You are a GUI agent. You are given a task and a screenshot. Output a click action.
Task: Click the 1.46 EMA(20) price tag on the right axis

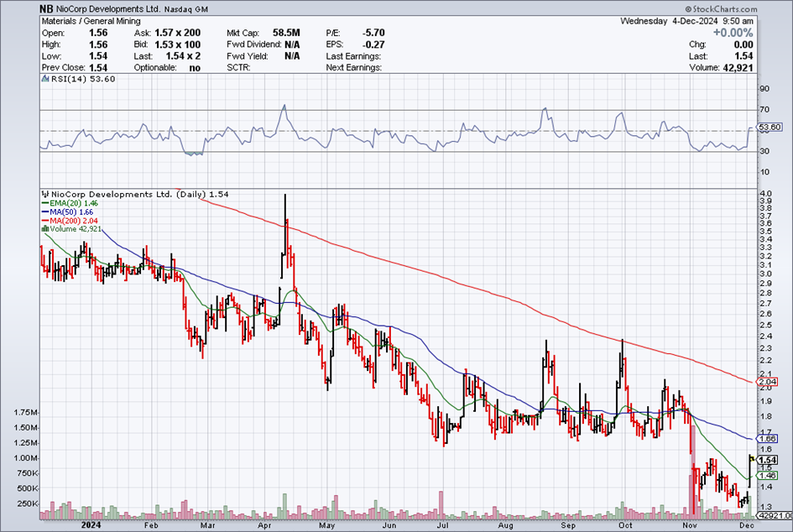pos(768,476)
